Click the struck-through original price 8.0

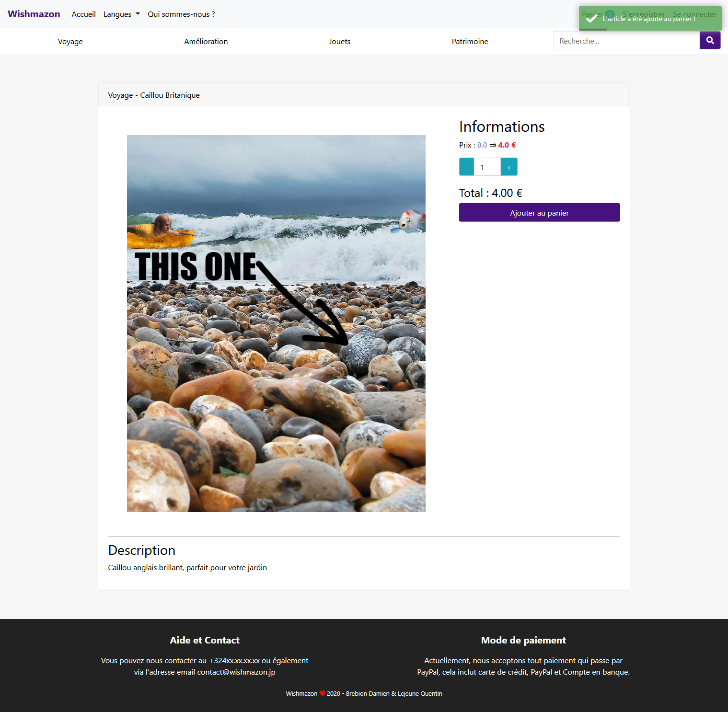(482, 145)
